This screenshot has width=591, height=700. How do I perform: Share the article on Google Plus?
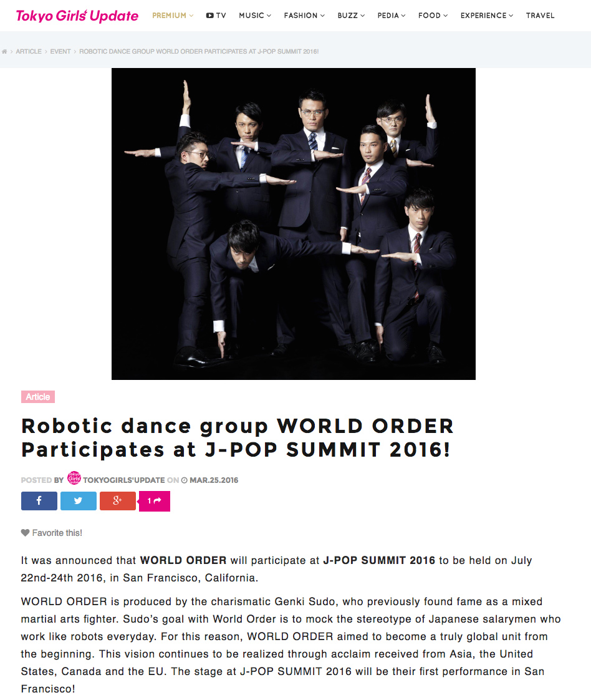click(x=117, y=501)
